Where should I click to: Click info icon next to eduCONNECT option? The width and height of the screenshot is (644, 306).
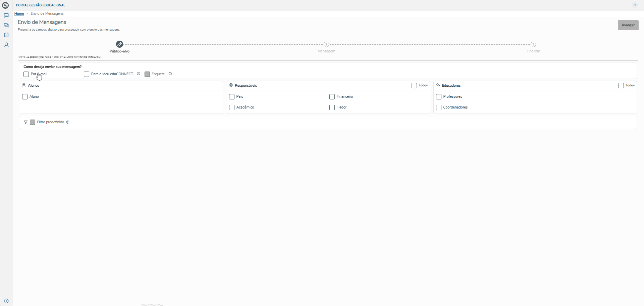point(139,74)
